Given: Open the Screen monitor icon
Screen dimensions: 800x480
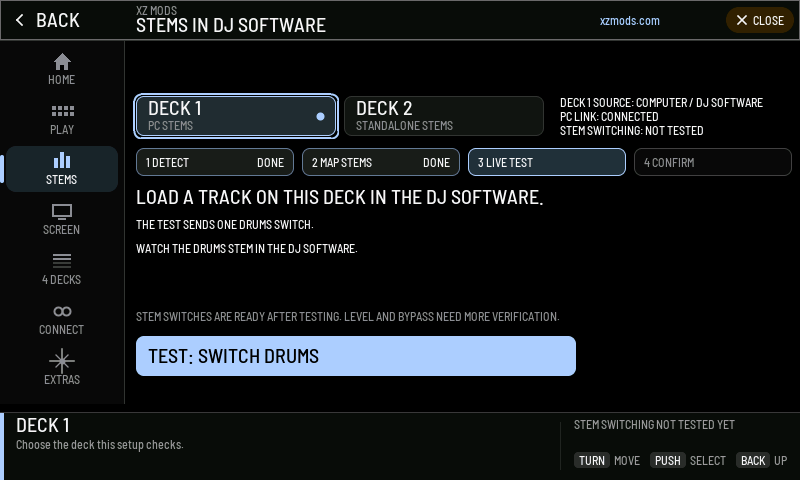Looking at the screenshot, I should tap(62, 211).
